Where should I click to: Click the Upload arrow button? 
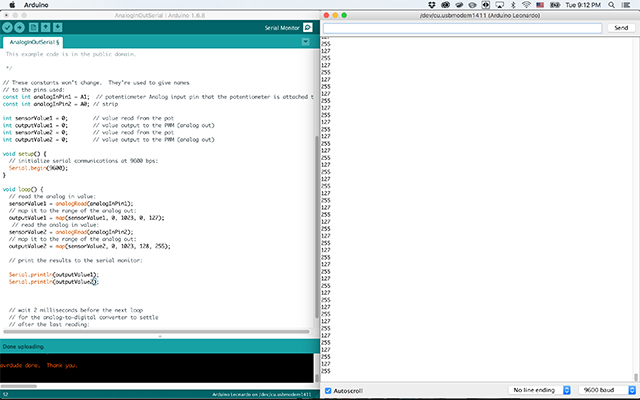tap(19, 27)
